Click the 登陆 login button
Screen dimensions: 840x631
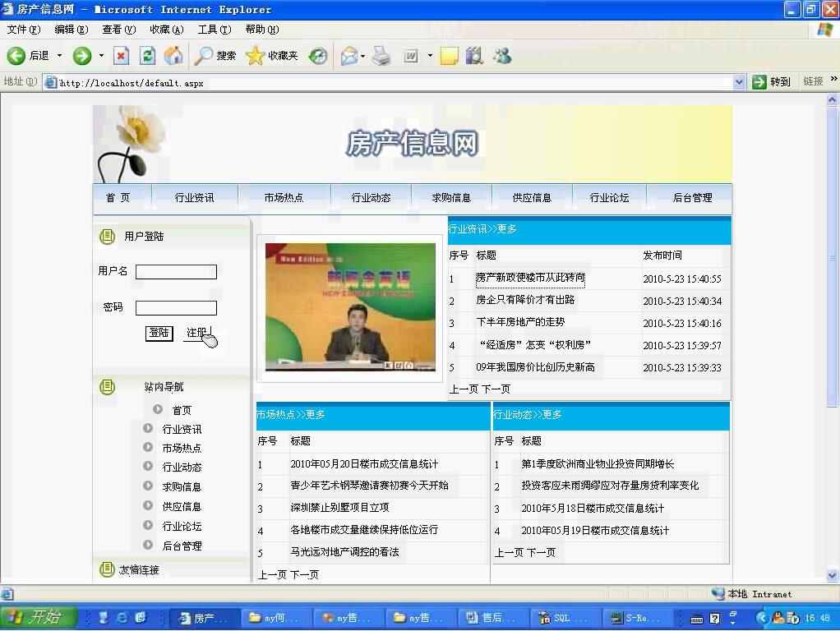point(159,334)
